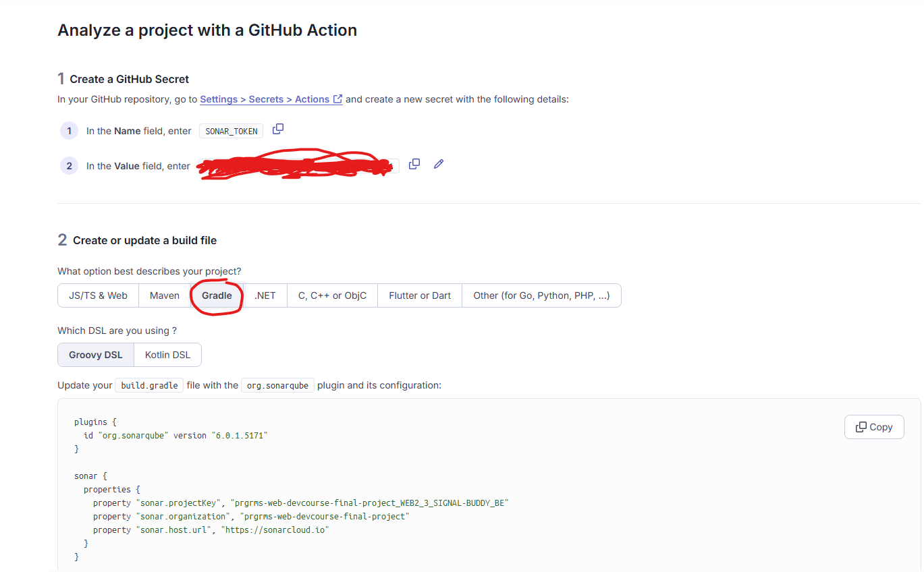The height and width of the screenshot is (572, 924).
Task: Click the sonar.host.url property line
Action: [211, 530]
